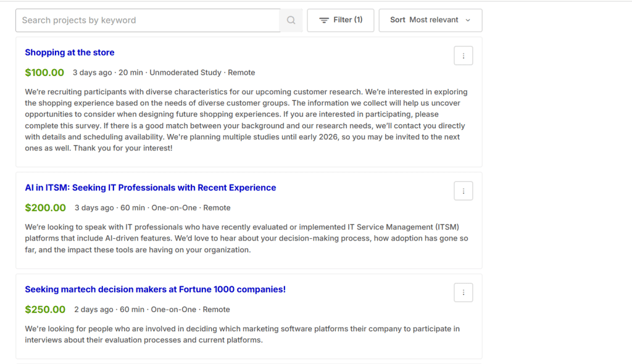Open the three-dot menu on Shopping at the store
Screen dimensions: 632x364
[463, 55]
